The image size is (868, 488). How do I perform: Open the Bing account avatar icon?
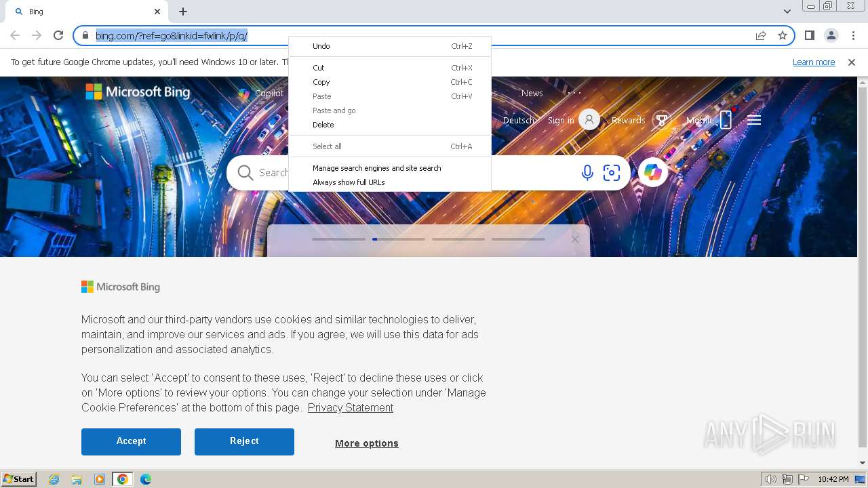(x=589, y=120)
